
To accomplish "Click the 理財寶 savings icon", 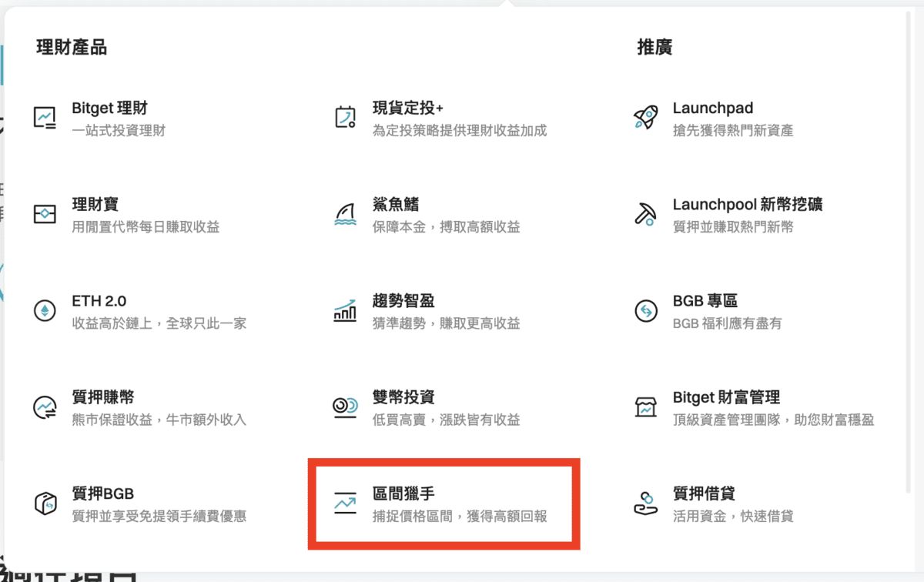I will [x=45, y=214].
